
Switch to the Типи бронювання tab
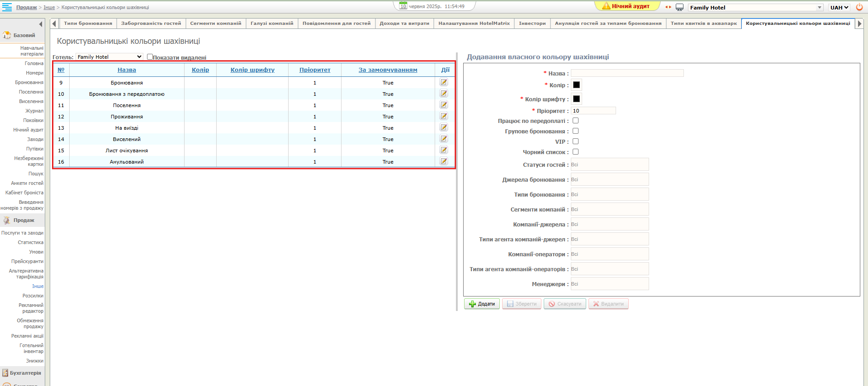click(88, 24)
